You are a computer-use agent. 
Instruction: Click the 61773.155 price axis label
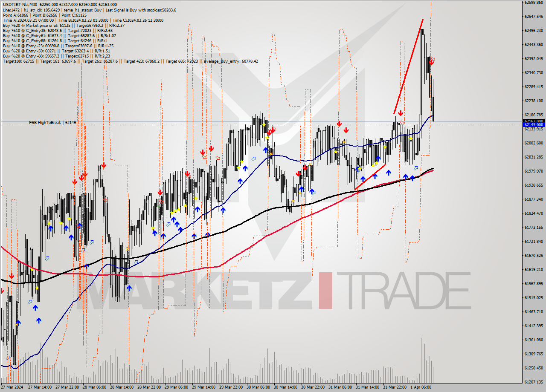coord(534,227)
